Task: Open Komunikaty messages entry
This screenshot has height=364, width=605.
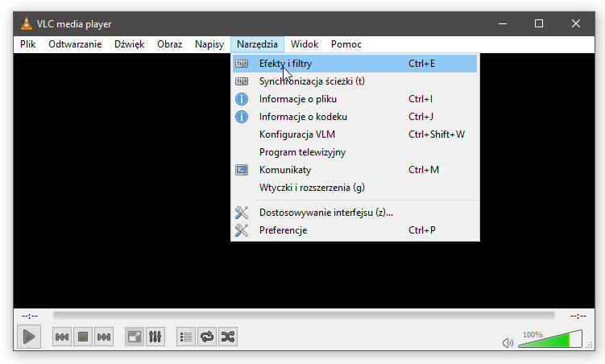Action: pyautogui.click(x=354, y=170)
